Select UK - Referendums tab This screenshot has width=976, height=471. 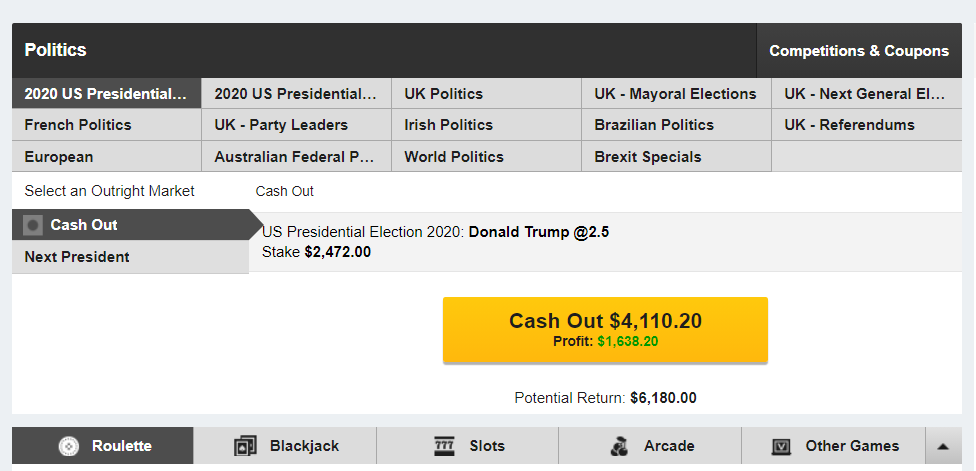(849, 125)
